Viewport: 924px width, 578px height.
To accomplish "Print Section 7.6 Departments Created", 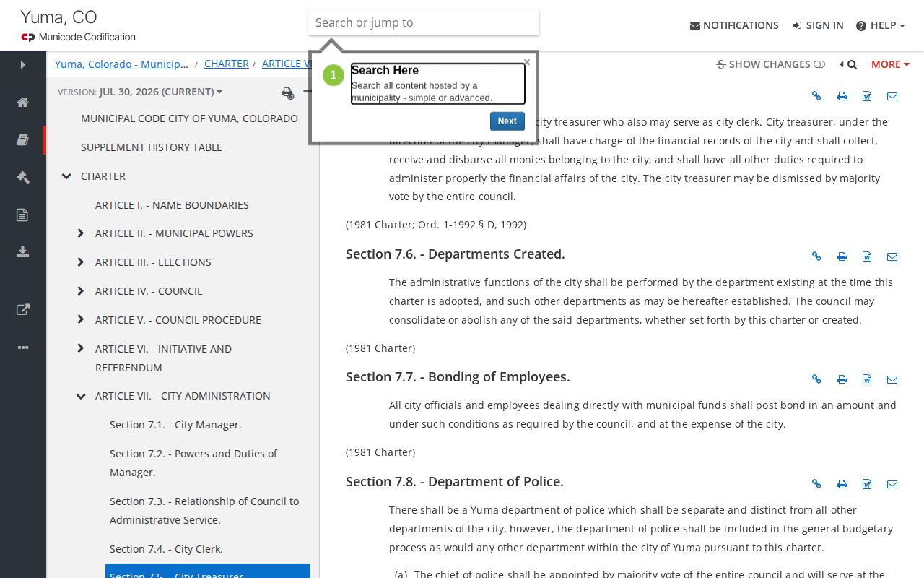I will pos(842,256).
